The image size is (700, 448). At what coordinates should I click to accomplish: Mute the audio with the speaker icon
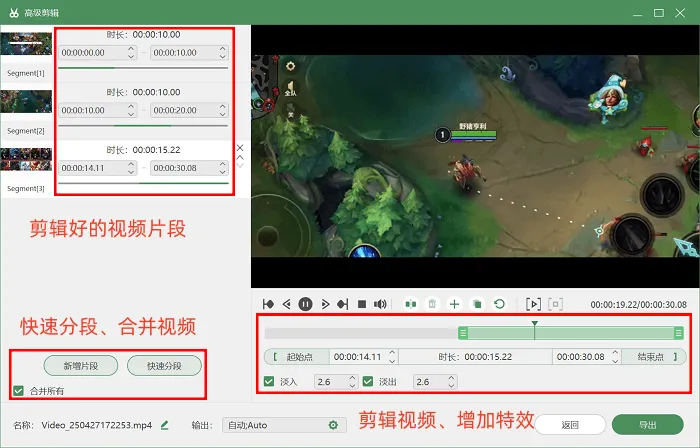coord(380,304)
